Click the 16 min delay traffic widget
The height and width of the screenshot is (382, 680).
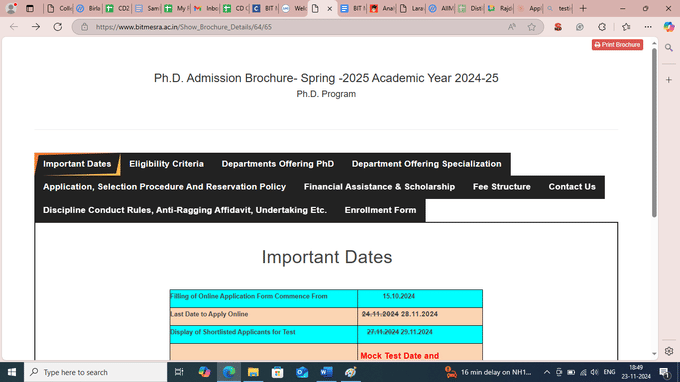tap(488, 372)
